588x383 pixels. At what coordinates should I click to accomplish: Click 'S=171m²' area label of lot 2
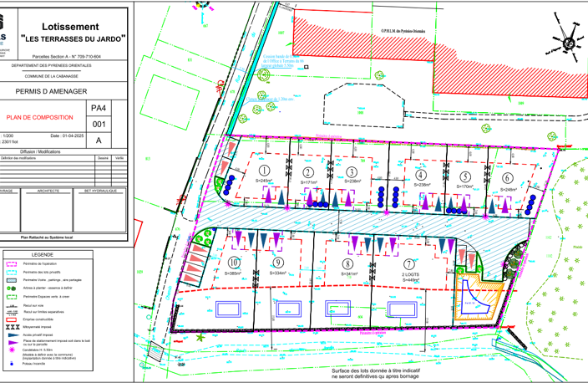[x=309, y=182]
